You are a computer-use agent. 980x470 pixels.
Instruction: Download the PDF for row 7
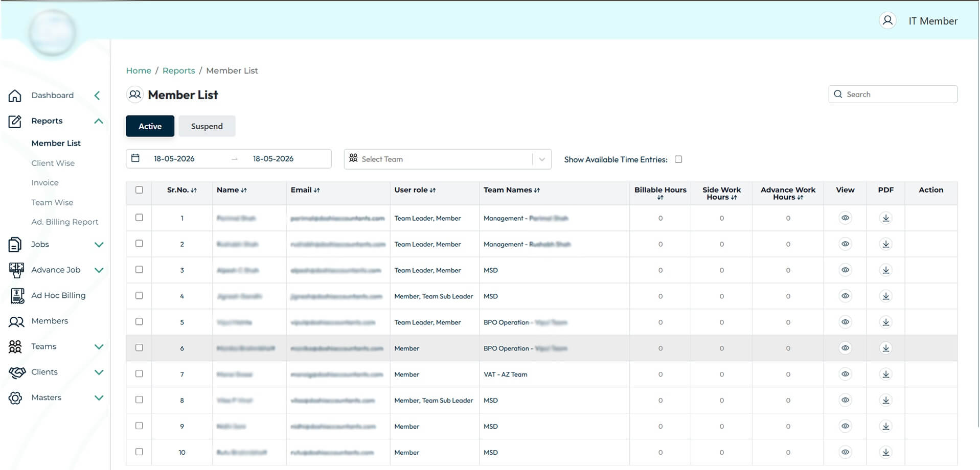[x=886, y=374]
